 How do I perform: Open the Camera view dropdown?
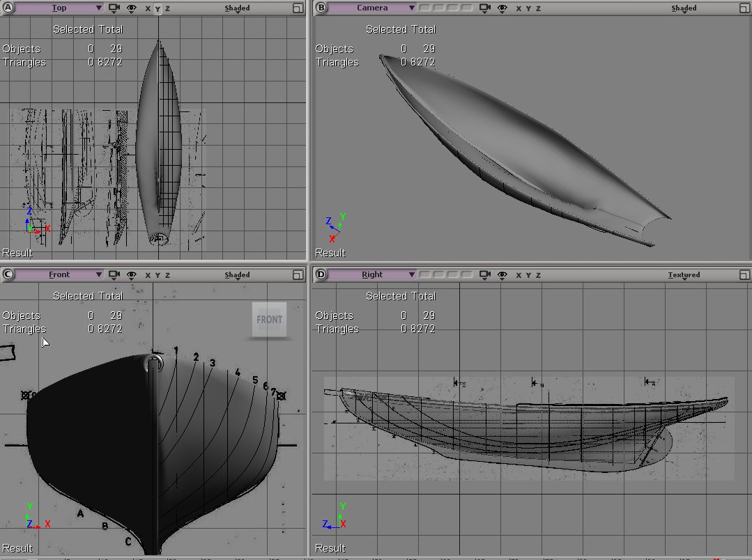tap(373, 8)
